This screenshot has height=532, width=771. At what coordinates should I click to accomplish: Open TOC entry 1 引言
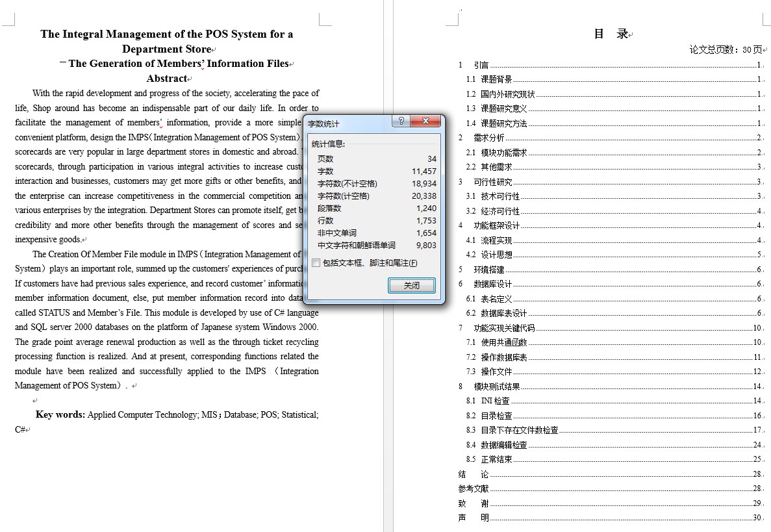click(610, 65)
